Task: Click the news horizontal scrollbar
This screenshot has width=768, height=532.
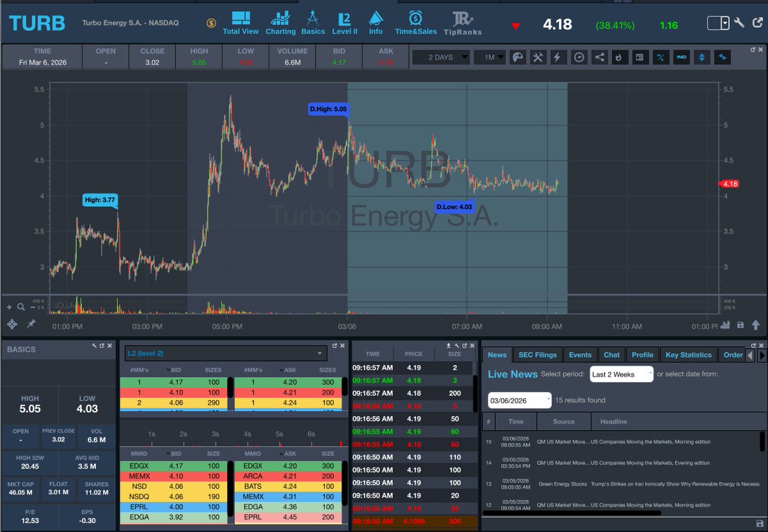Action: (x=573, y=513)
